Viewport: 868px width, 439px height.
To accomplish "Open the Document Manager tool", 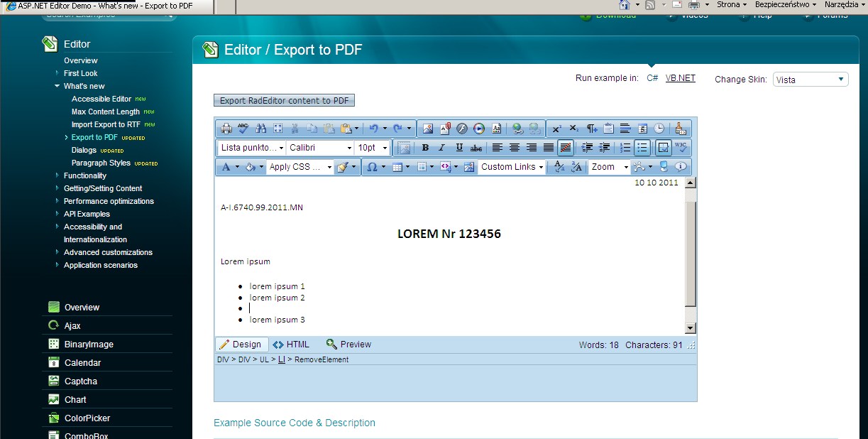I will 445,129.
